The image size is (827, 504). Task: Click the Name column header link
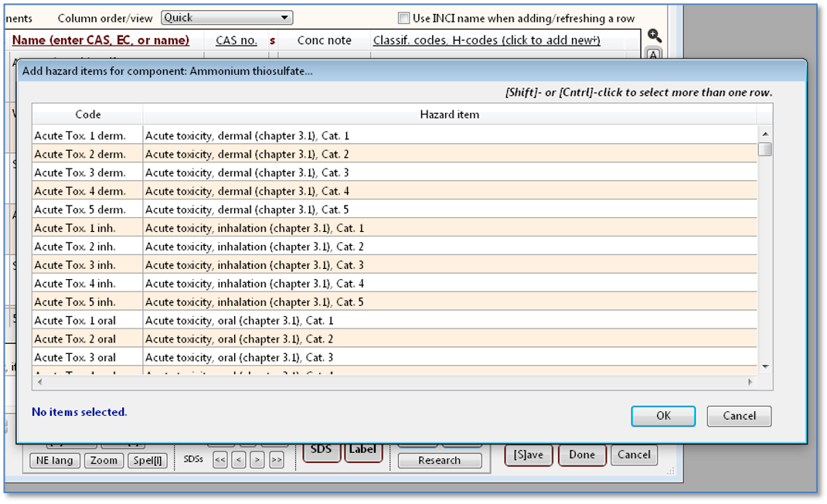[100, 40]
